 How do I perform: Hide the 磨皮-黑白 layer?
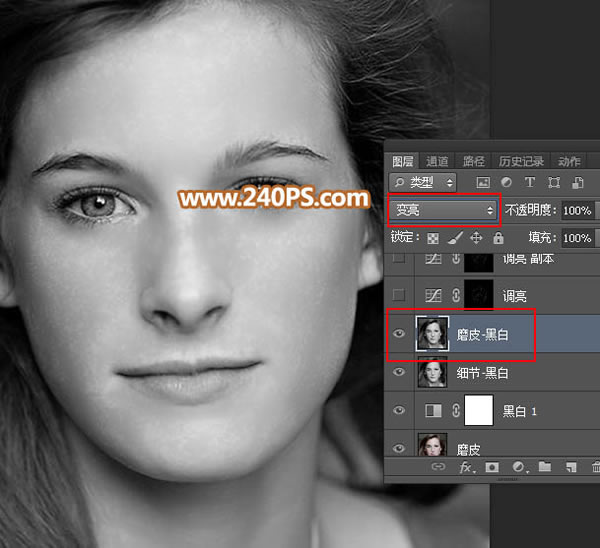point(399,334)
